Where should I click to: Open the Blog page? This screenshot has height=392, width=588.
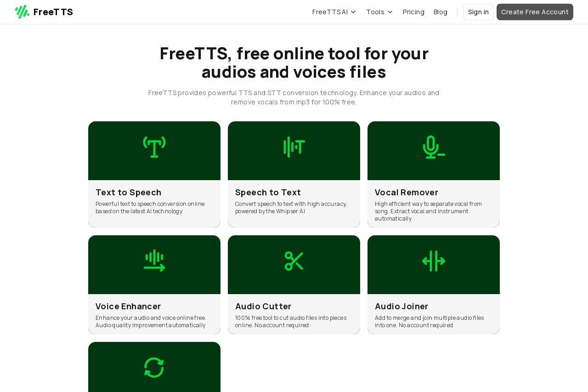click(x=441, y=12)
